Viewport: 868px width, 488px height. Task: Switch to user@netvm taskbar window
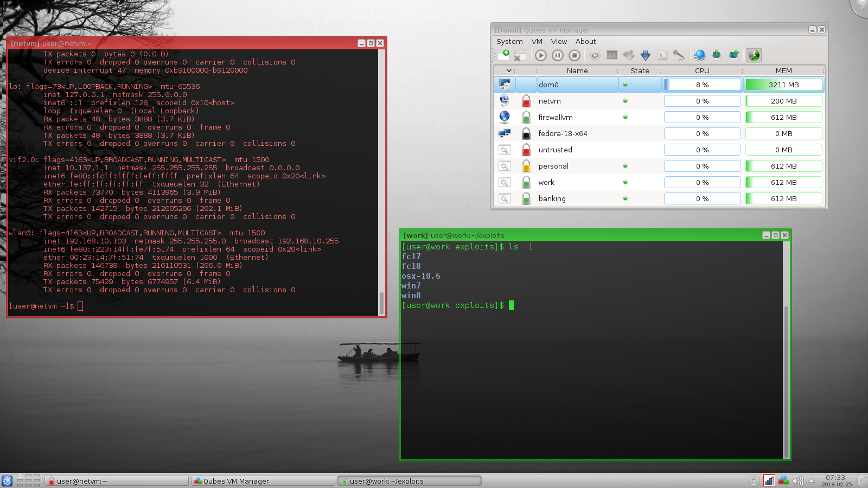tap(117, 481)
